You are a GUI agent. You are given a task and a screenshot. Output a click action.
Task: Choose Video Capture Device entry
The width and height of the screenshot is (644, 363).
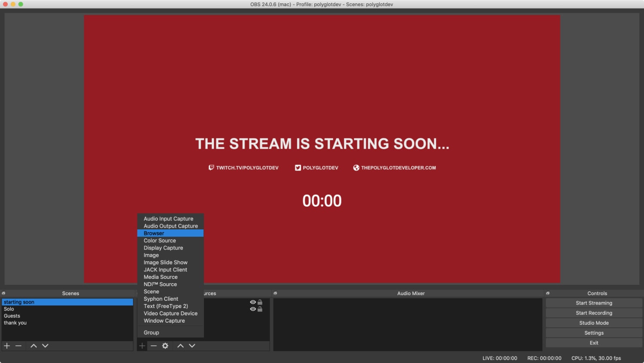click(x=170, y=314)
